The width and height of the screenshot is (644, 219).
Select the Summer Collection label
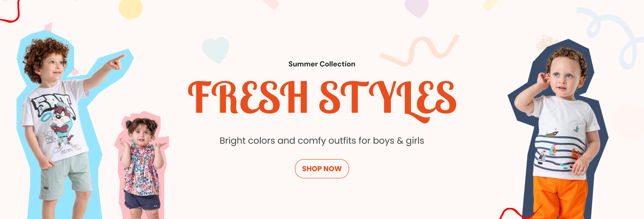[322, 64]
